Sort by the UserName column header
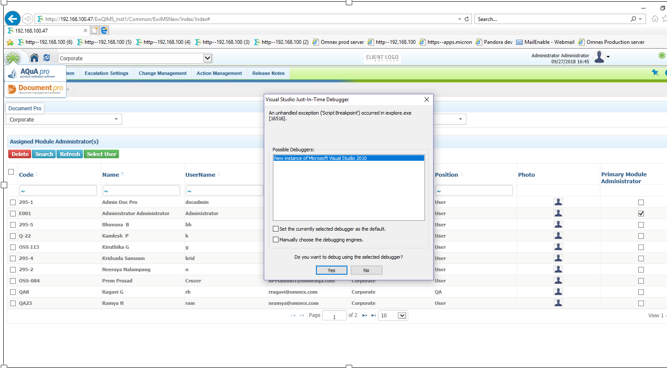This screenshot has width=667, height=368. tap(200, 175)
